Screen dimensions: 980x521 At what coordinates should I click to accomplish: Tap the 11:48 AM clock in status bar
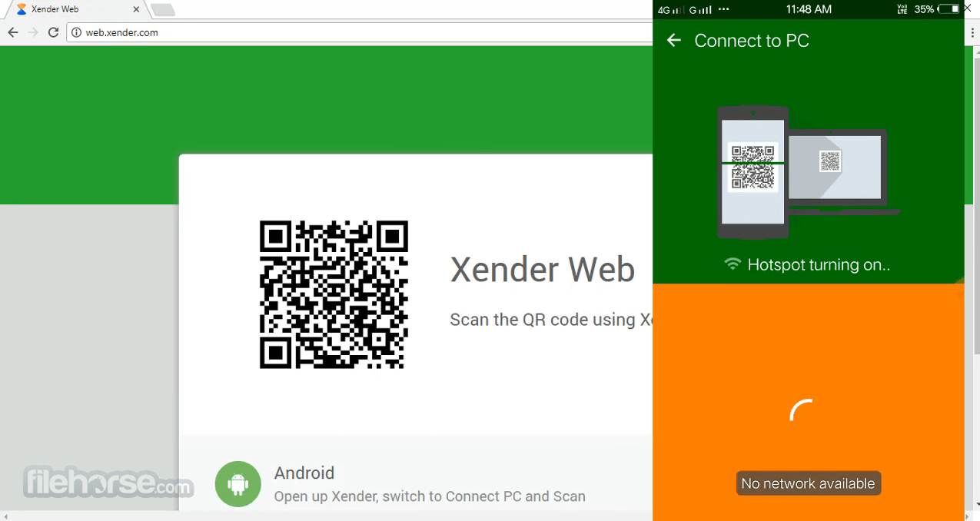[x=809, y=9]
